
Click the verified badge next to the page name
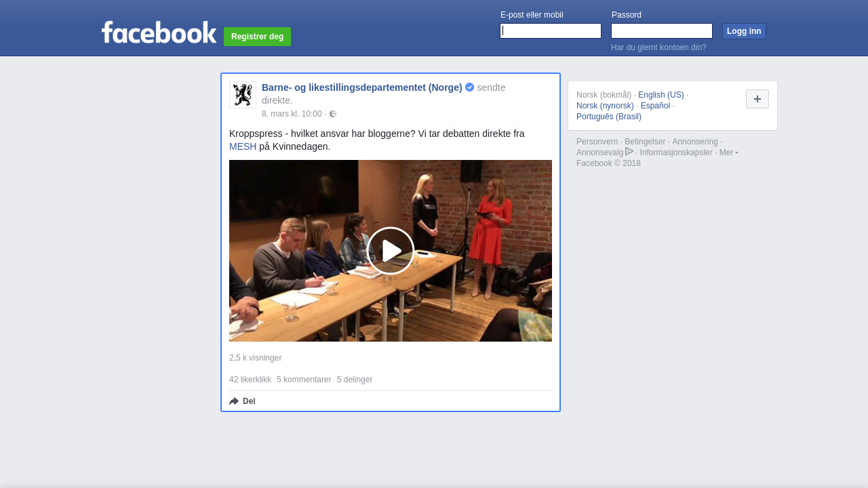(469, 87)
